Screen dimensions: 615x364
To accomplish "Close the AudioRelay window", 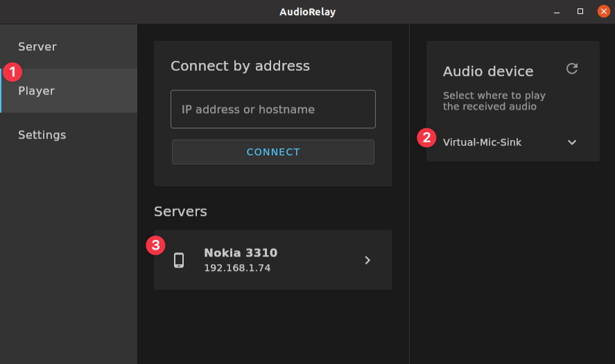I will pos(604,12).
